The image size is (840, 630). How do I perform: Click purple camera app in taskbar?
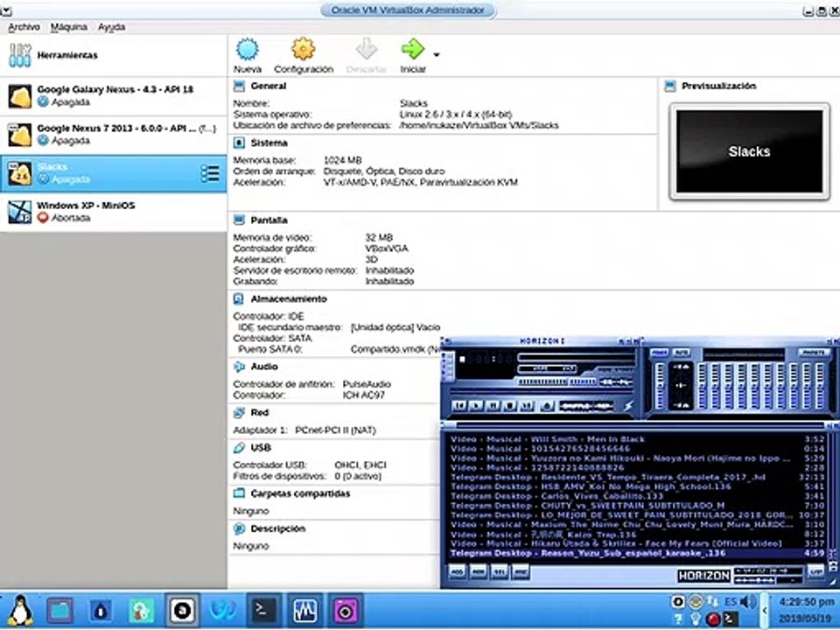[346, 610]
